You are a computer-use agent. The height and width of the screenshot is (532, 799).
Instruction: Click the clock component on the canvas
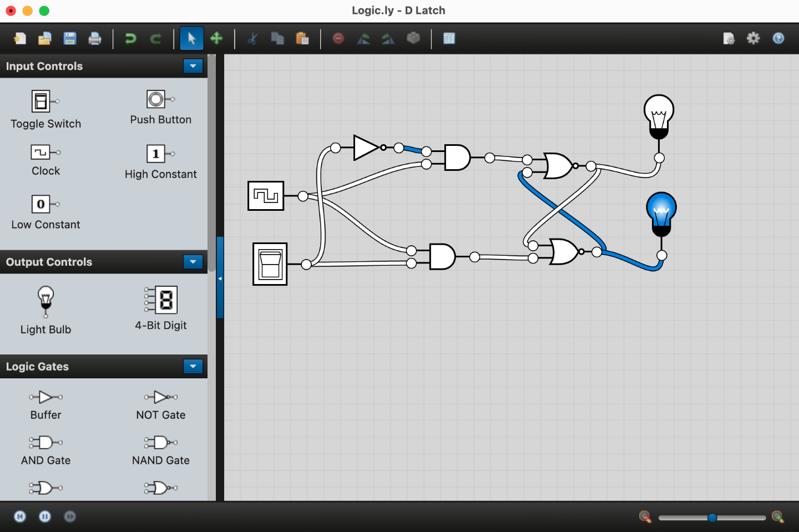coord(266,196)
